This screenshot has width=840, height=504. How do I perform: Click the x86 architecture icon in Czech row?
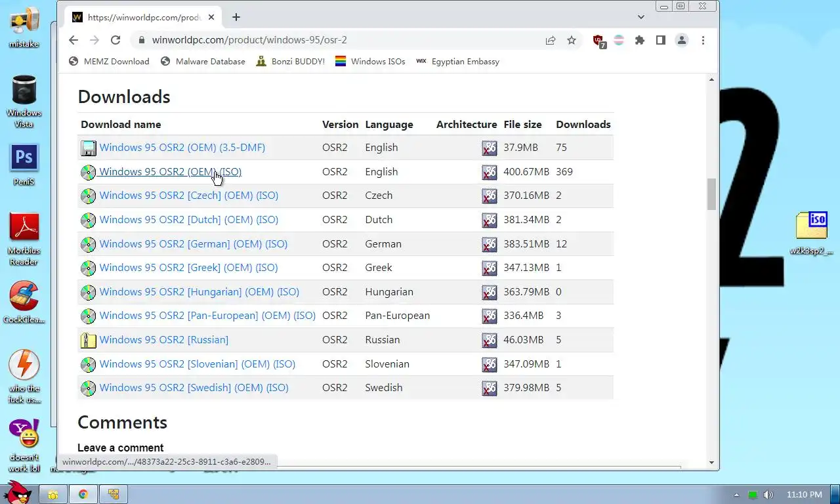490,196
